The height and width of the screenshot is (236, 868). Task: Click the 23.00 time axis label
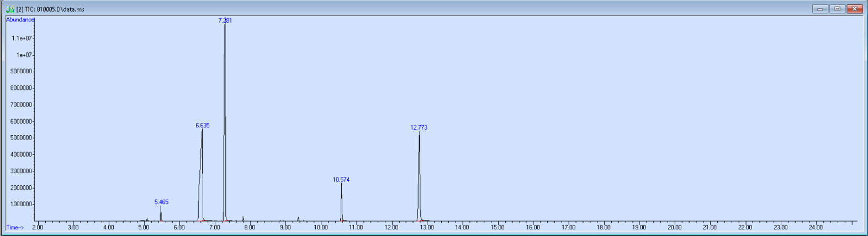[x=780, y=227]
